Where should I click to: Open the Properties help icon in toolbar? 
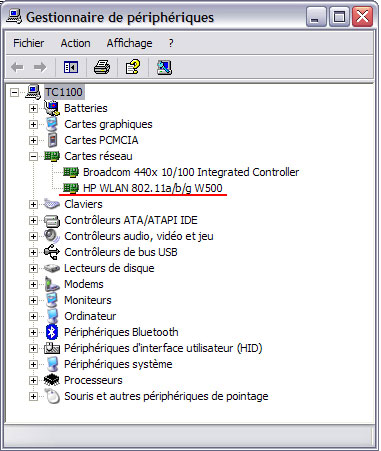pos(133,67)
